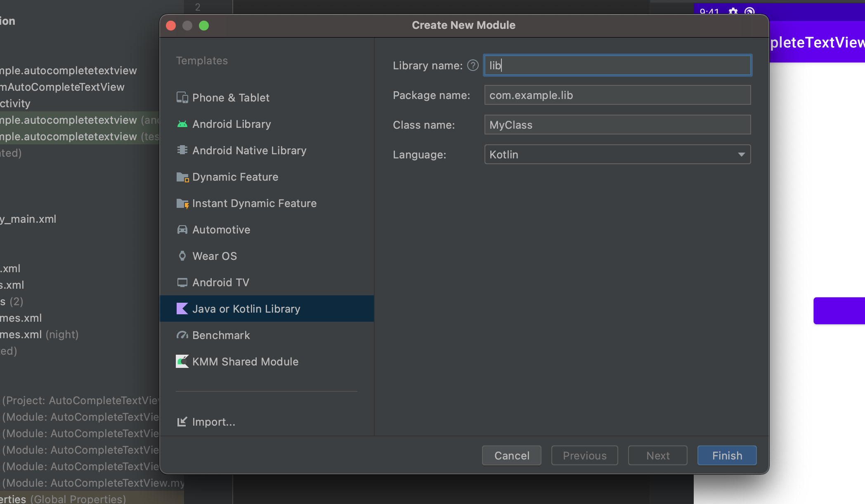The width and height of the screenshot is (865, 504).
Task: Click the Class name input field
Action: [617, 125]
